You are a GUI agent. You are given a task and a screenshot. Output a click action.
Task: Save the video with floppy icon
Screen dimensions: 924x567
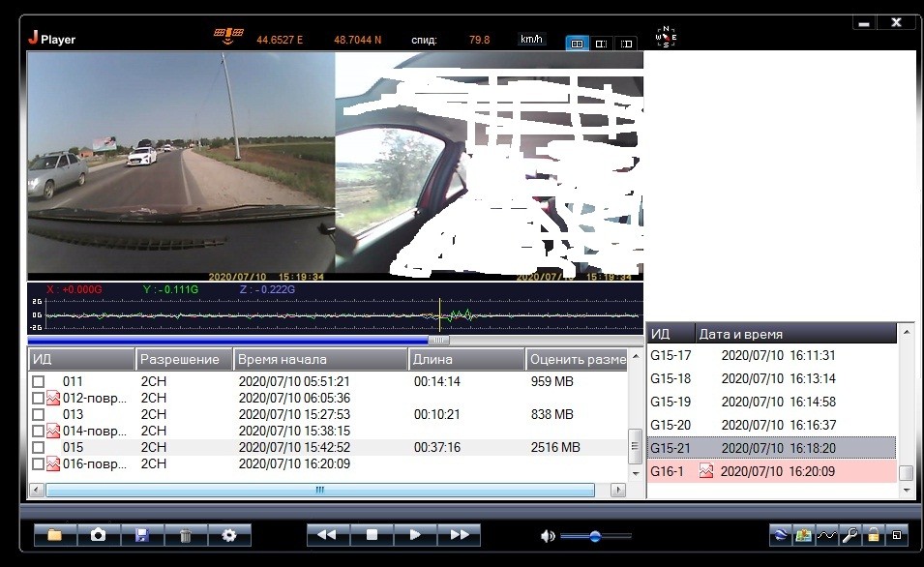(142, 535)
